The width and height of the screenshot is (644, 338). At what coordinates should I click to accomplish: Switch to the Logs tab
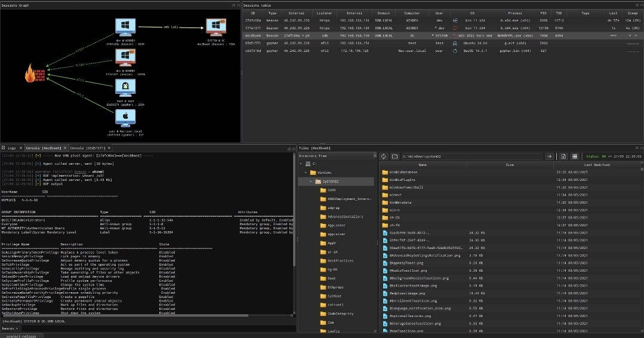point(11,148)
